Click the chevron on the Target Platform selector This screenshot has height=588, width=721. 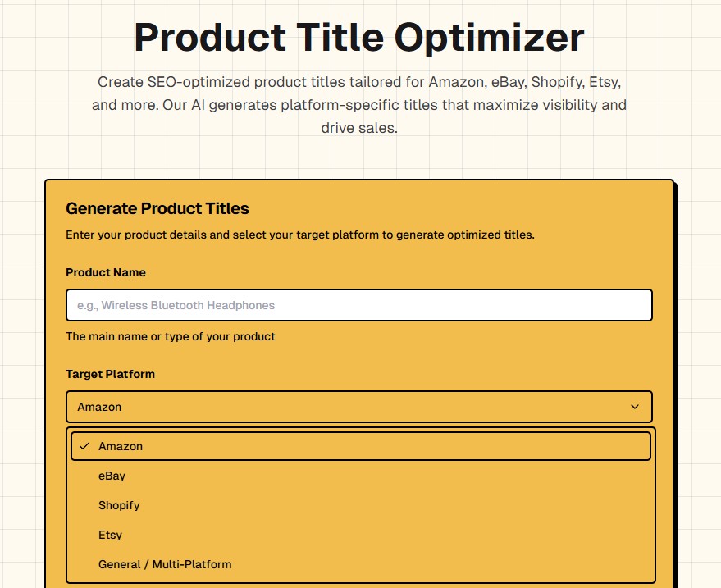[x=633, y=406]
